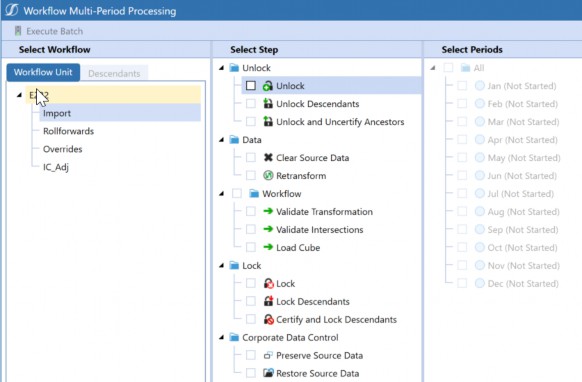The height and width of the screenshot is (382, 582).
Task: Click the green Unlock padlock icon
Action: pos(268,86)
